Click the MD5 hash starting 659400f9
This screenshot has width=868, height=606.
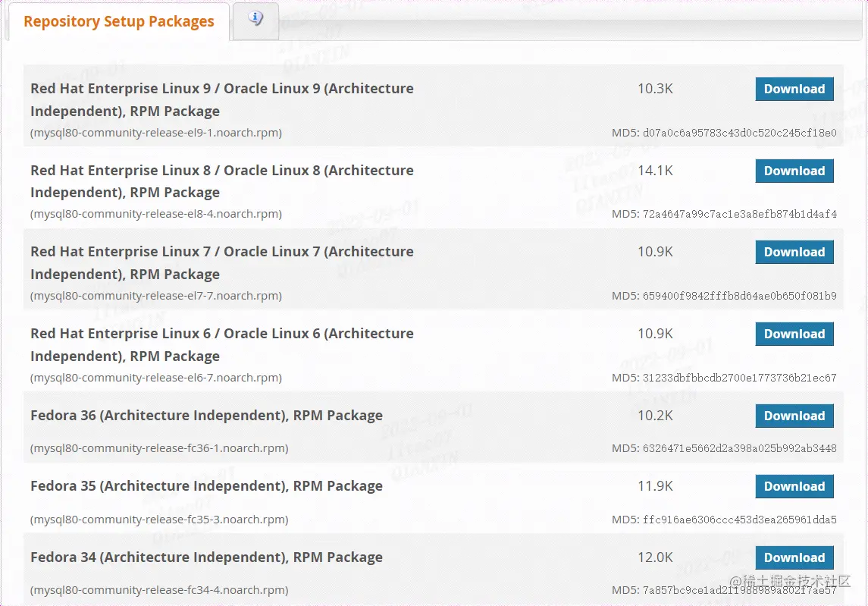click(x=740, y=296)
